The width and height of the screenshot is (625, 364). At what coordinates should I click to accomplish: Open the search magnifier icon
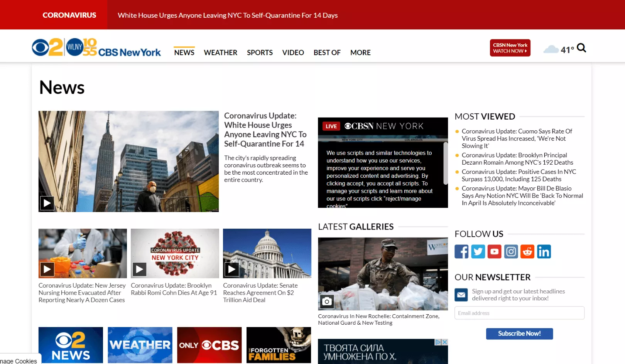click(x=581, y=48)
